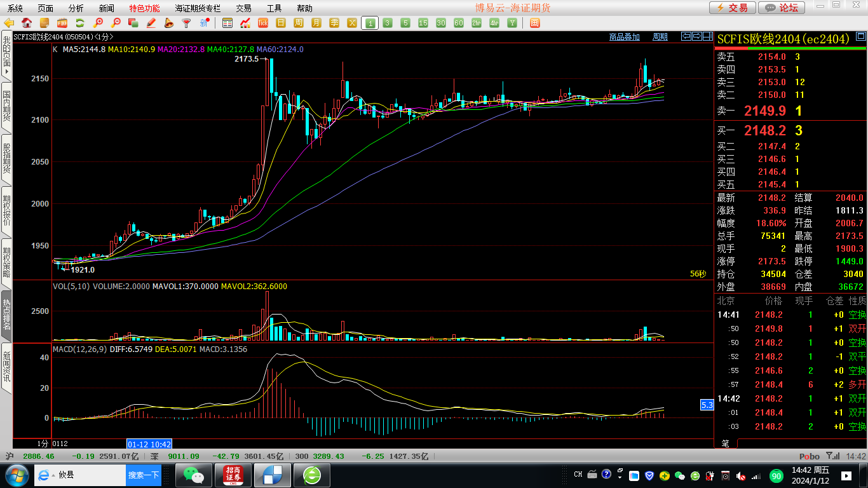This screenshot has height=488, width=868.
Task: Select the 1-minute period button
Action: point(370,23)
